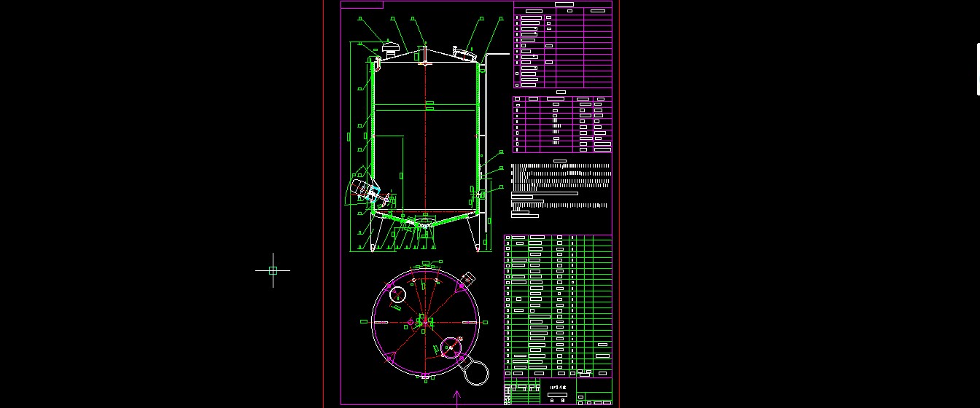980x408 pixels.
Task: Select the mushroom-shaped breather vent on tank roof
Action: (391, 49)
